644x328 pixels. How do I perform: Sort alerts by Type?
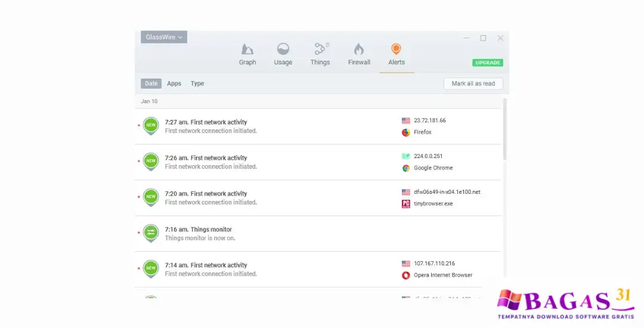tap(197, 83)
